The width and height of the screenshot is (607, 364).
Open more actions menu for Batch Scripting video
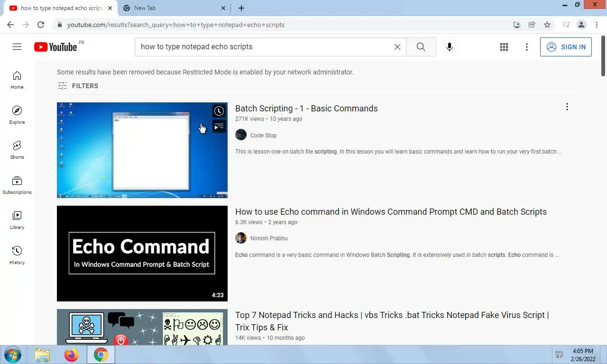[567, 107]
